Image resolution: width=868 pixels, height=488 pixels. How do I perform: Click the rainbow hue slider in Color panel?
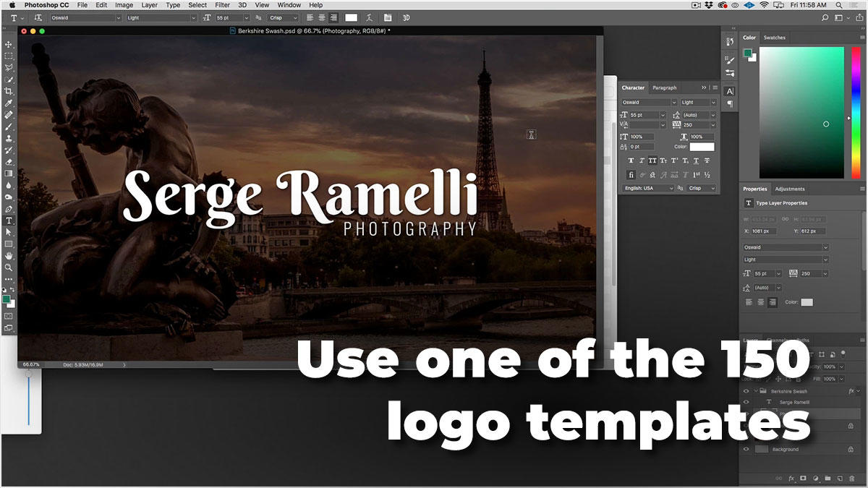856,113
